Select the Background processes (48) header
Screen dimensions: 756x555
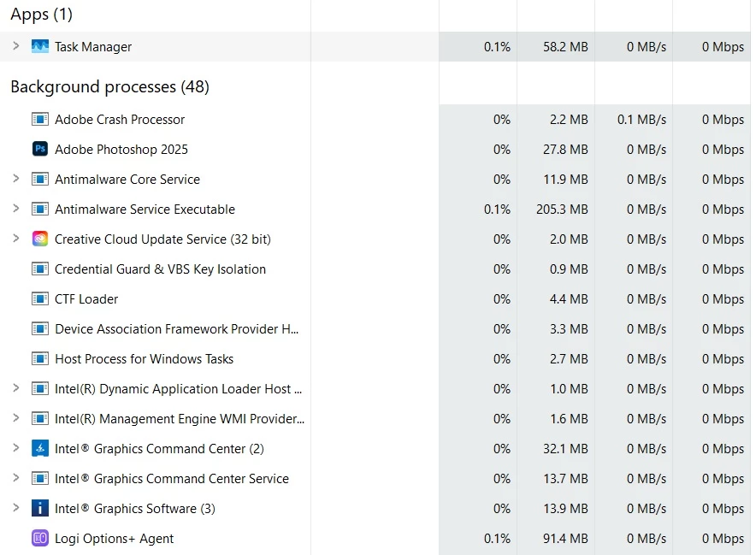pyautogui.click(x=110, y=87)
